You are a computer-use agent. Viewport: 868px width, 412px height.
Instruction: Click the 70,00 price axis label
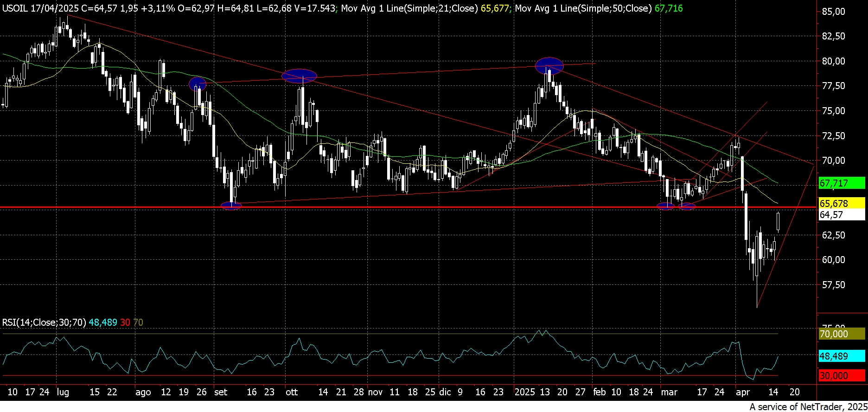click(x=833, y=161)
